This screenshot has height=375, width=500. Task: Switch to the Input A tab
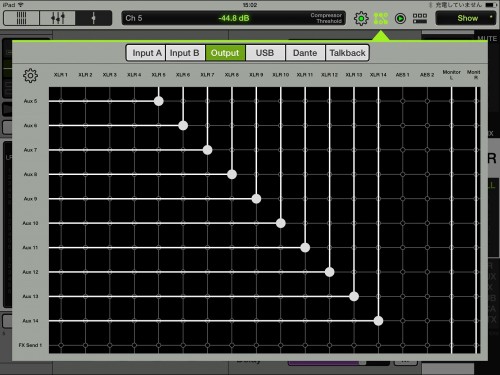coord(146,53)
